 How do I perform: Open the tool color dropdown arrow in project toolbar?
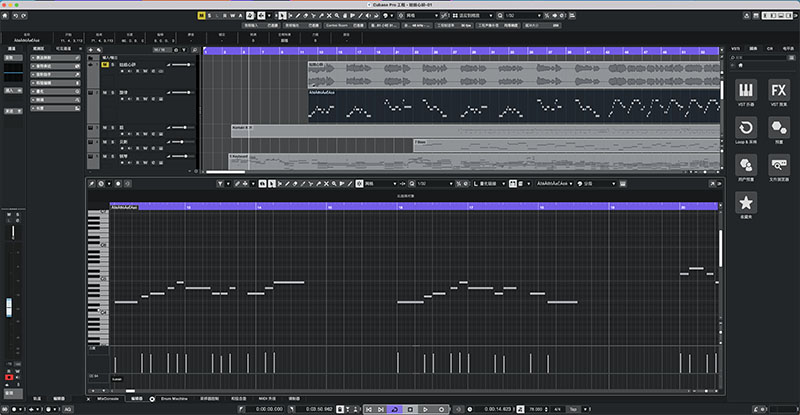(392, 16)
